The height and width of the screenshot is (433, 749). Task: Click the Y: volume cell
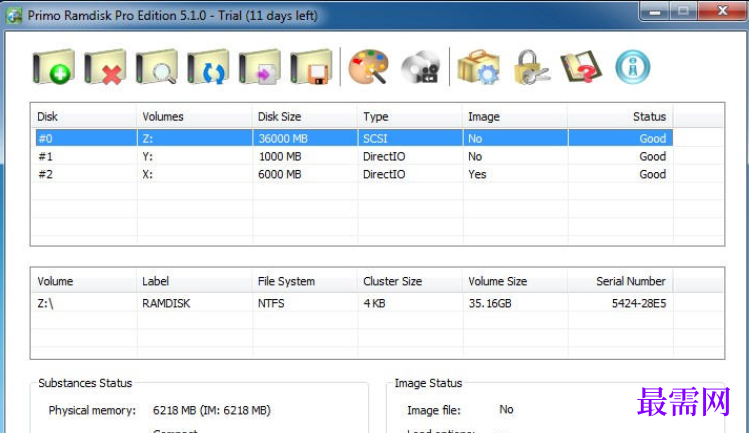[x=148, y=156]
